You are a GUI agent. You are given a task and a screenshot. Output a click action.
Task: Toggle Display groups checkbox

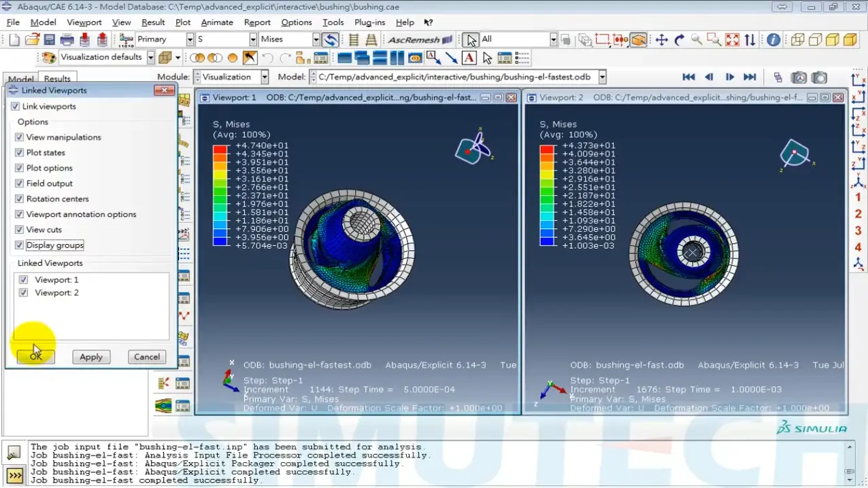(20, 245)
